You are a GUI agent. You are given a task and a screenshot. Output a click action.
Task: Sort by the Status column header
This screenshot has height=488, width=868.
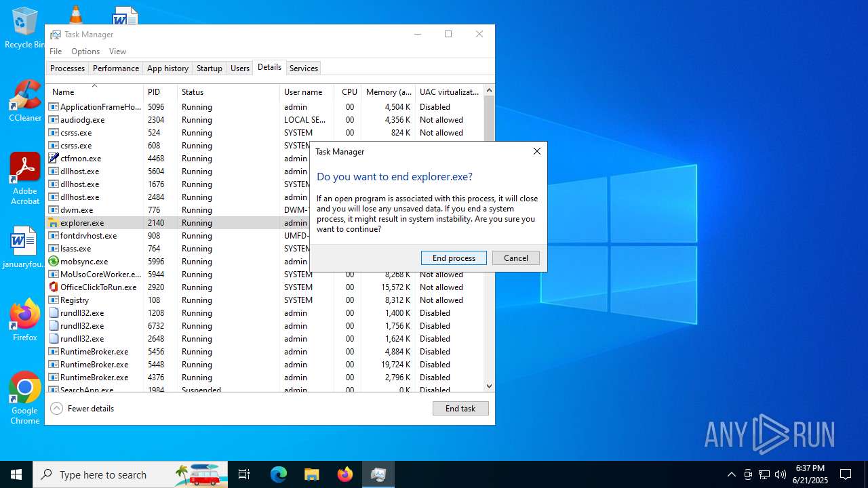(229, 91)
